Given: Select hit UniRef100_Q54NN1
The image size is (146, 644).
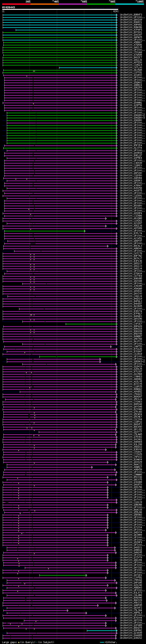Looking at the screenshot, I should (x=131, y=103).
